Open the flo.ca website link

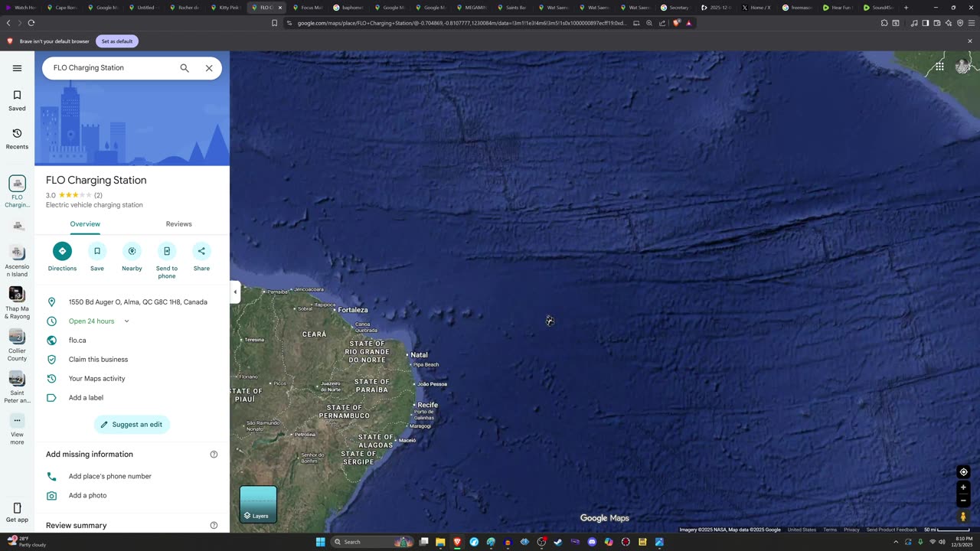point(132,341)
